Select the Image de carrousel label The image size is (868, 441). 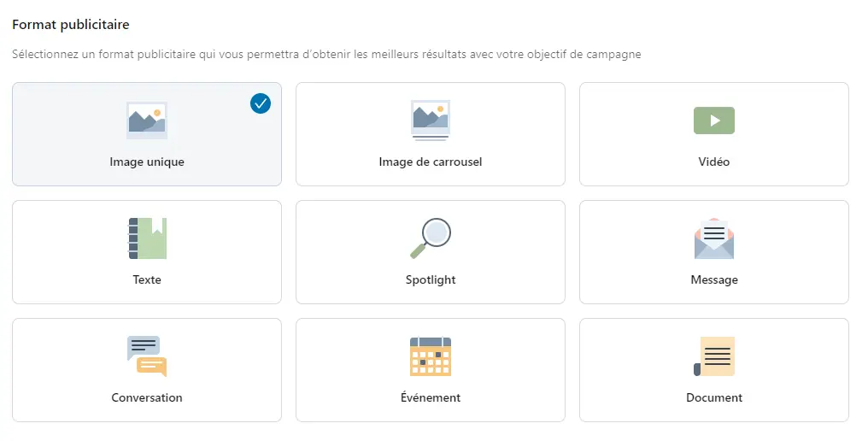[431, 162]
